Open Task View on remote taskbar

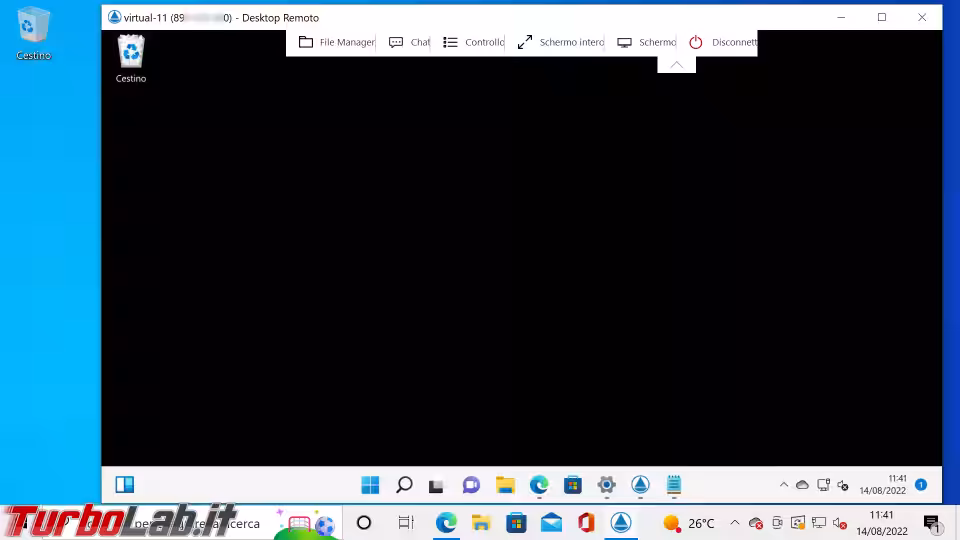(x=436, y=486)
